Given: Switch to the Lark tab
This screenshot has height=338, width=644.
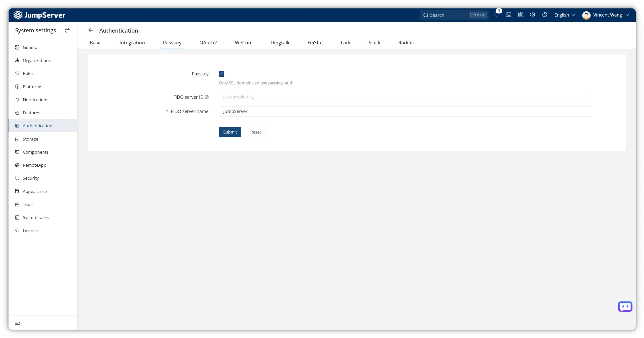Looking at the screenshot, I should coord(345,43).
